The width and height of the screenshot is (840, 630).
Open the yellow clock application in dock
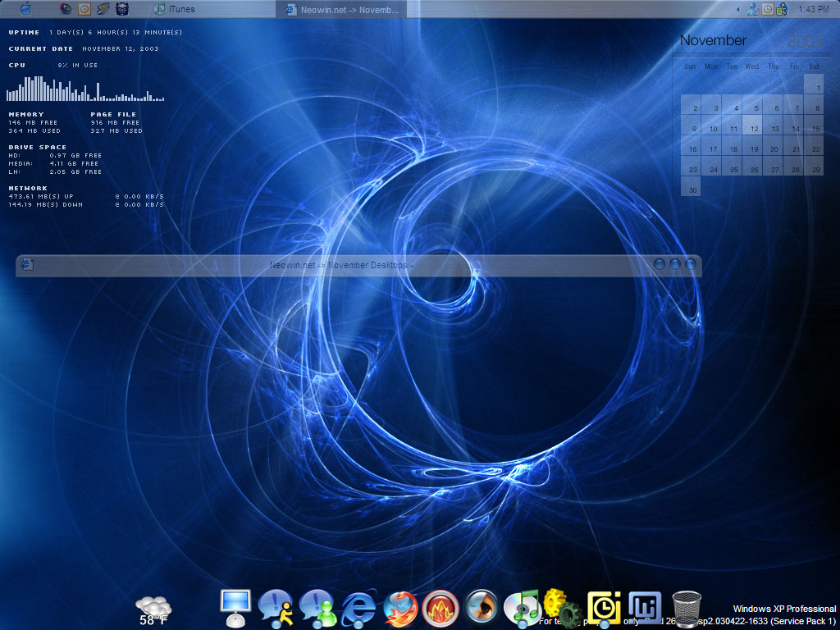[604, 607]
